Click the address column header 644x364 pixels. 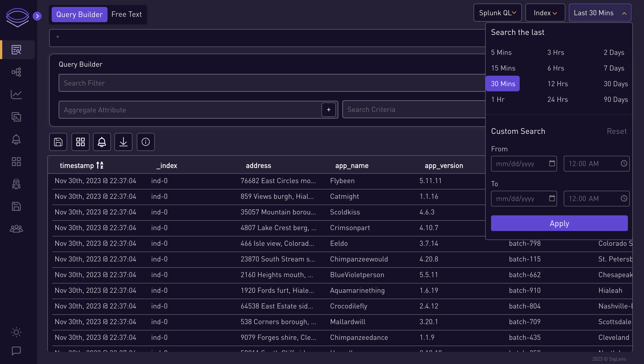point(258,165)
